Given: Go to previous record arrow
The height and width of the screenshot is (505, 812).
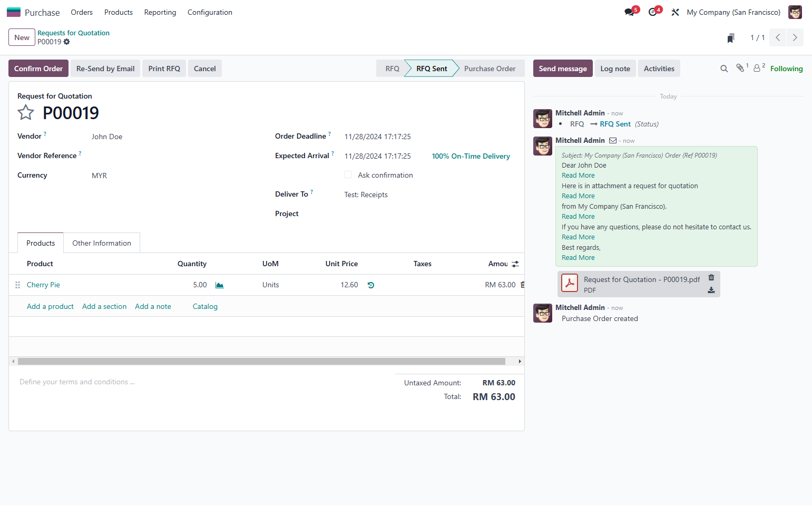Looking at the screenshot, I should 778,37.
